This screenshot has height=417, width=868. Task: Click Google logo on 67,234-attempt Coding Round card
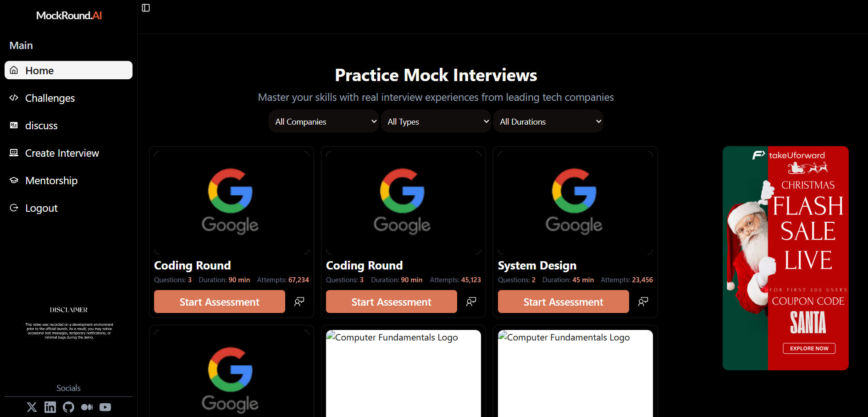point(231,202)
